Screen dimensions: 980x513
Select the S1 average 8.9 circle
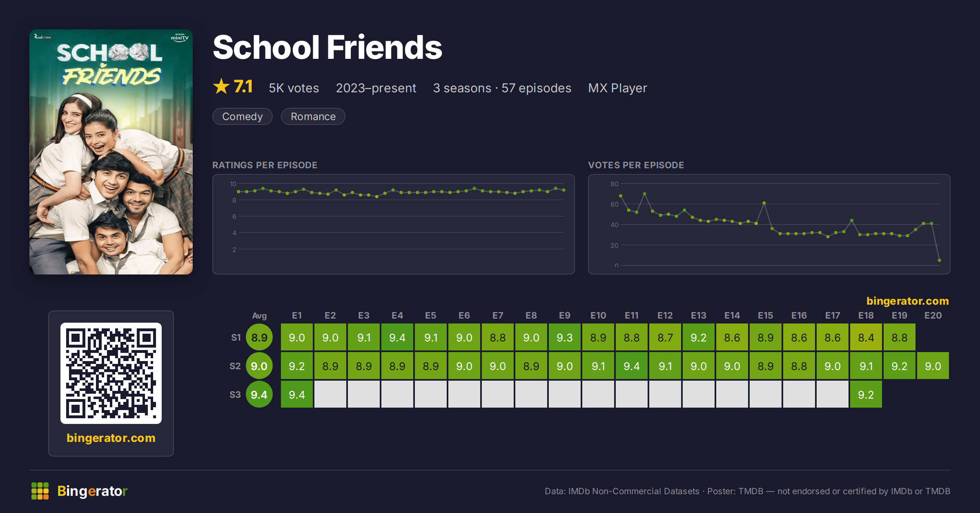tap(259, 337)
